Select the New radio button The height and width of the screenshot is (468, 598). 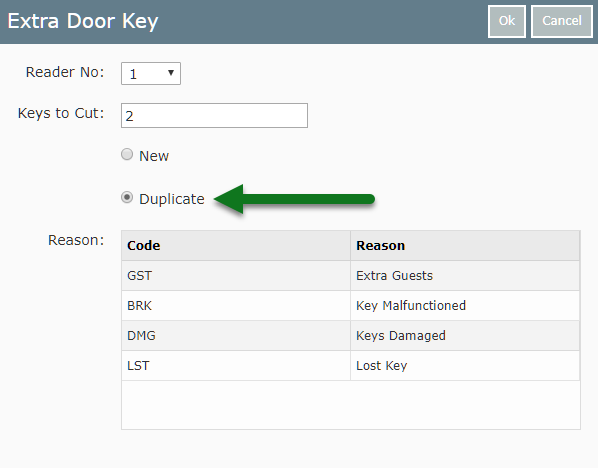point(127,154)
